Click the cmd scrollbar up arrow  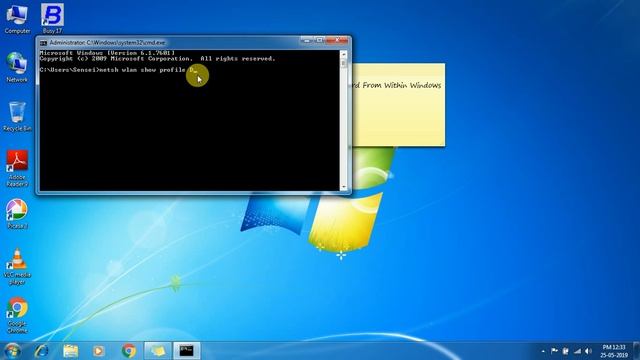(344, 54)
